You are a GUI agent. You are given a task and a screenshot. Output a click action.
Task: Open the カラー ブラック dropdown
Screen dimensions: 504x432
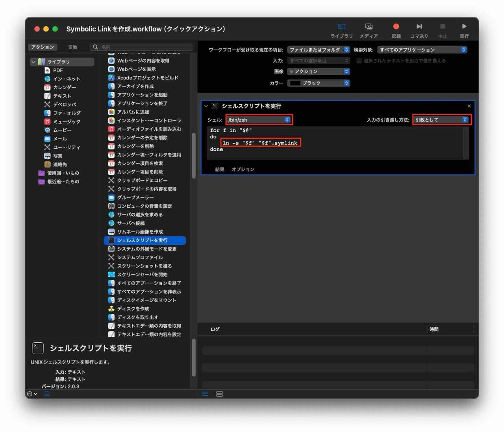click(x=319, y=83)
